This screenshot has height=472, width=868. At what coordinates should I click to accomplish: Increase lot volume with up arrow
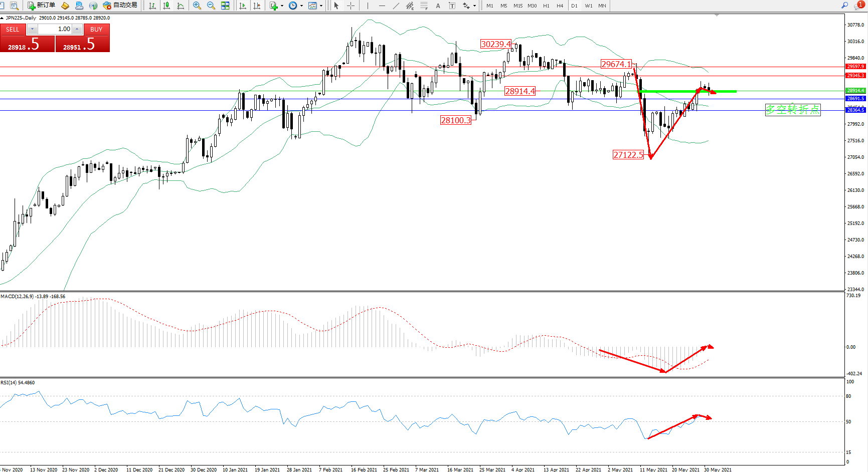pos(77,30)
